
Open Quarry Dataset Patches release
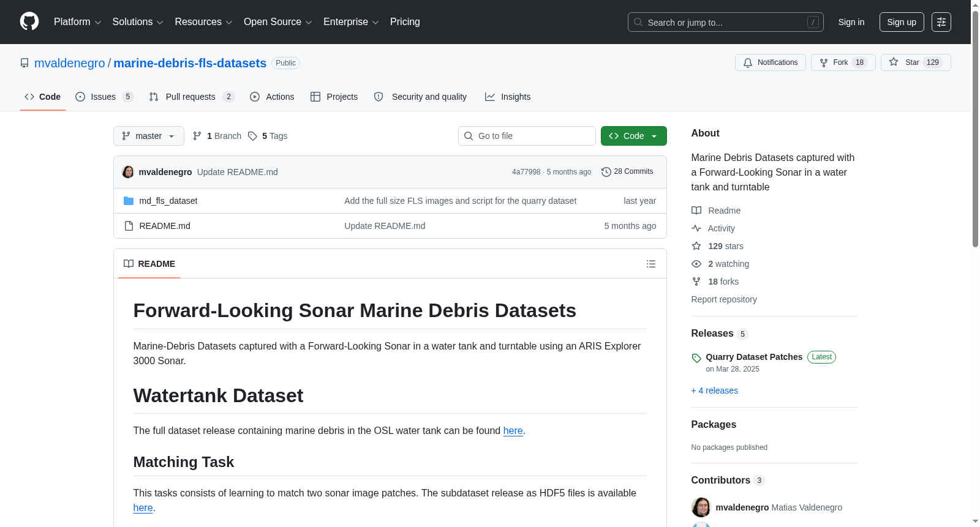[754, 357]
